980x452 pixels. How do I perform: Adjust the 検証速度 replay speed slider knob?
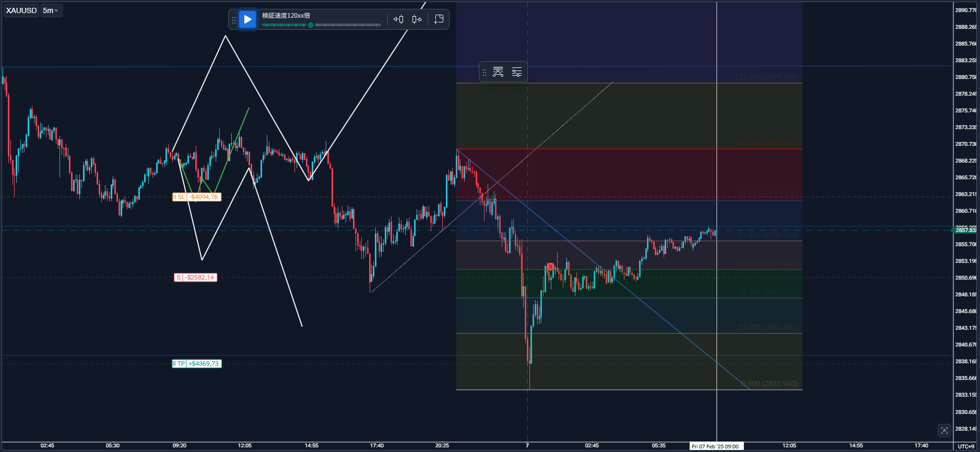(x=311, y=25)
